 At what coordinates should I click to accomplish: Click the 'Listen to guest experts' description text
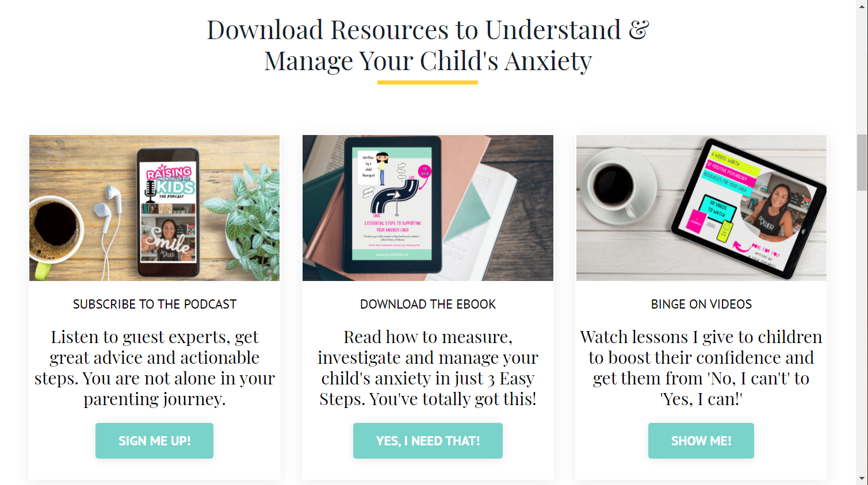click(155, 368)
